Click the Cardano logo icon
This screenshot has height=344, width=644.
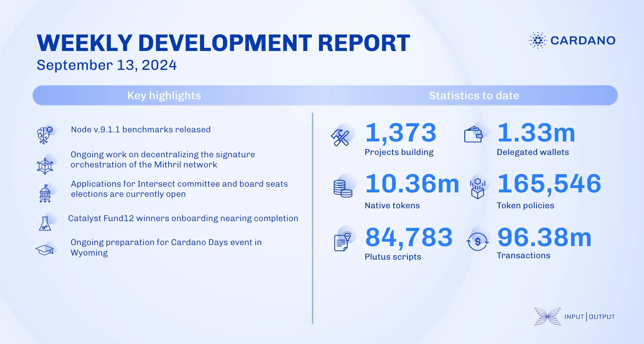point(537,41)
